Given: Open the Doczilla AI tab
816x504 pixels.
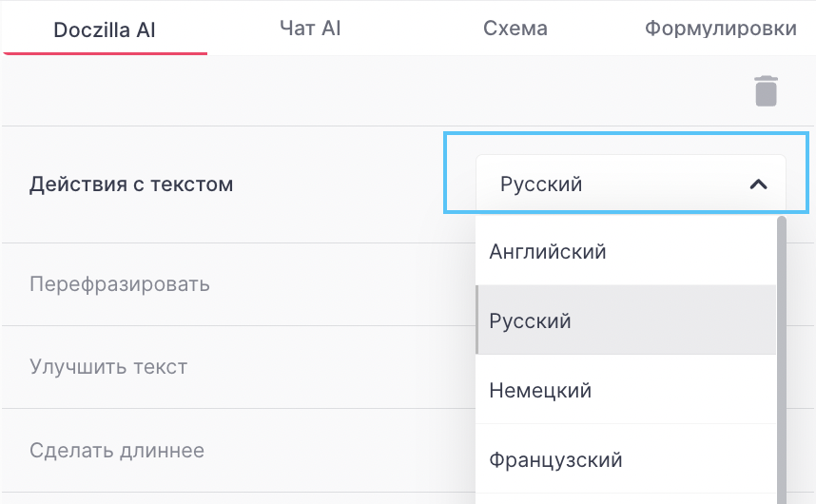Looking at the screenshot, I should [105, 29].
